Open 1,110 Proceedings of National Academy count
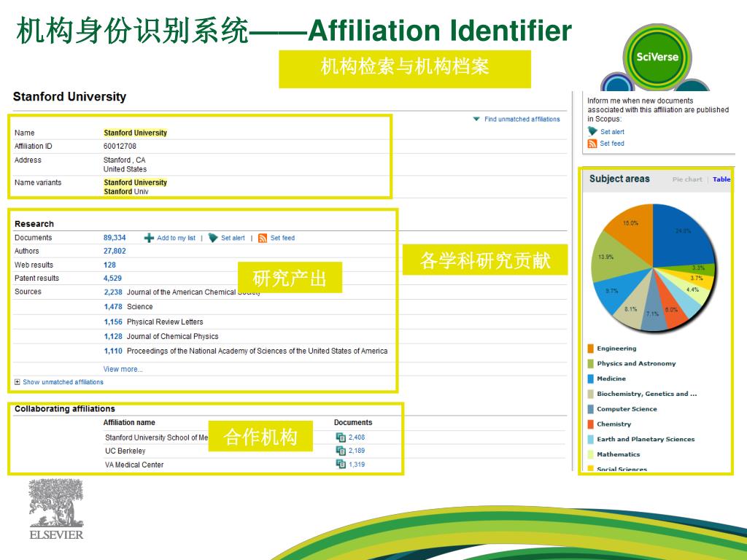Viewport: 747px width, 560px height. (113, 351)
